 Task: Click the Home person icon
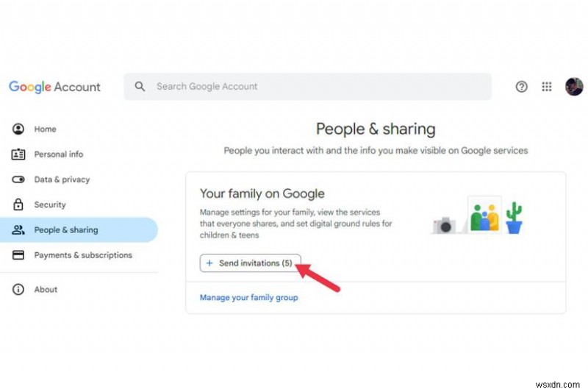(18, 129)
